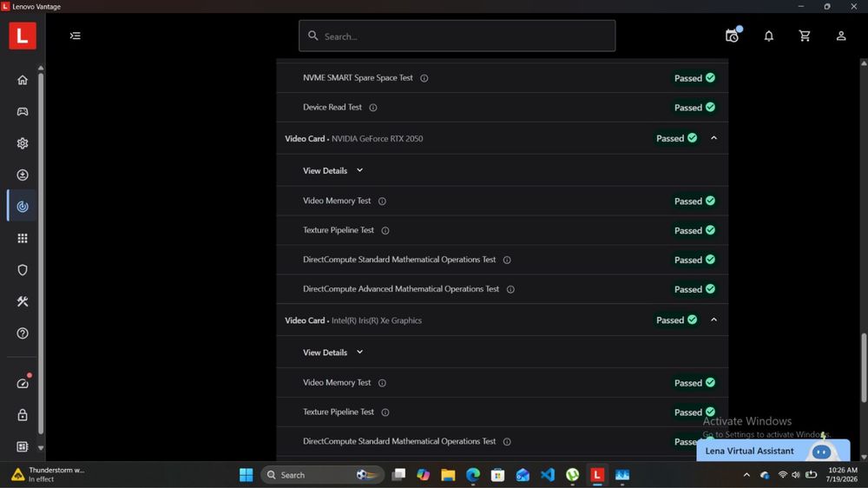The width and height of the screenshot is (868, 488).
Task: Click the Intel(R) Iris(R) Xe Graphics label
Action: point(377,320)
